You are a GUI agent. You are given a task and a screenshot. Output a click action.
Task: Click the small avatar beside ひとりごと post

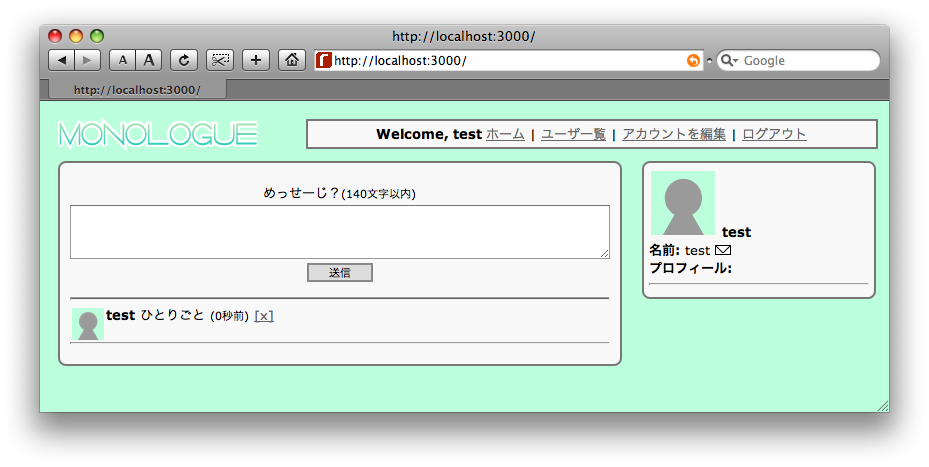click(x=88, y=324)
